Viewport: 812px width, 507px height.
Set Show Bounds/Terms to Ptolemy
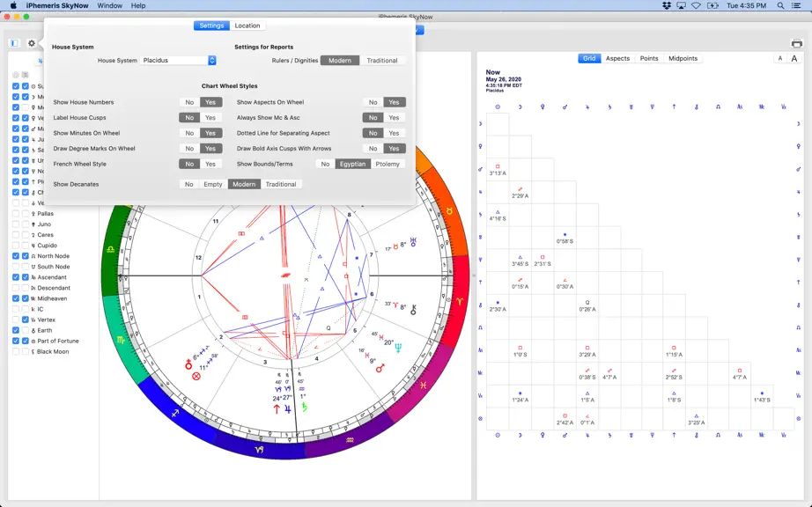click(388, 164)
